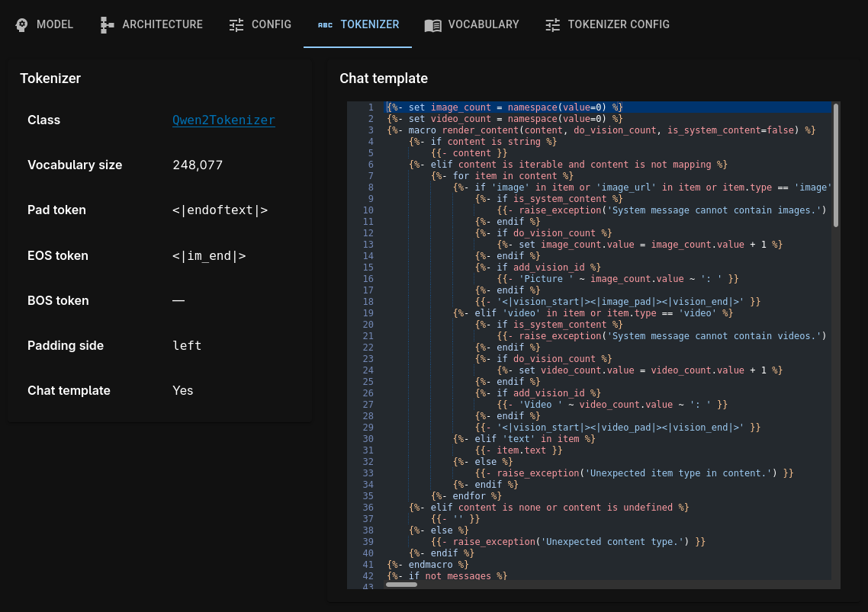
Task: Click the Tokenizer Config sliders icon
Action: pos(552,25)
